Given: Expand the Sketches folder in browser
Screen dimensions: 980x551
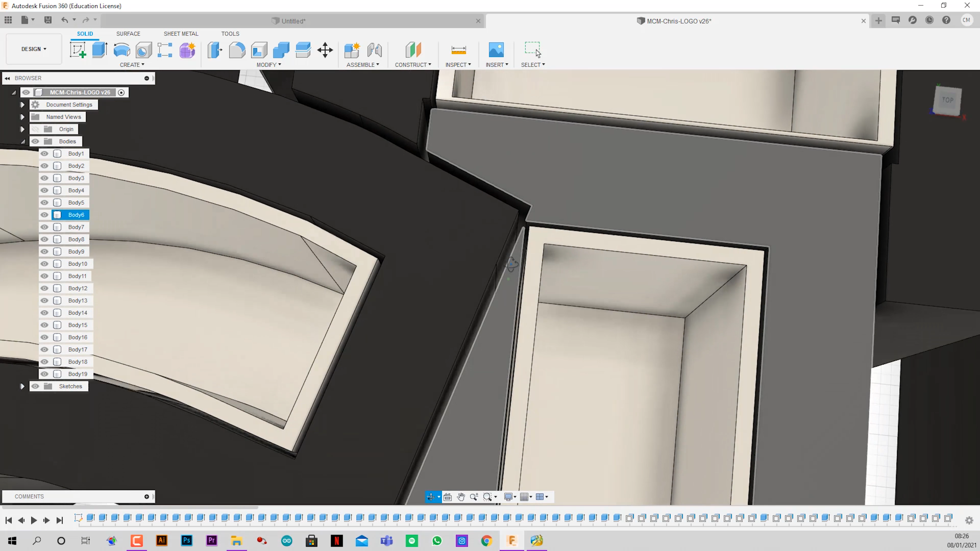Looking at the screenshot, I should coord(22,386).
